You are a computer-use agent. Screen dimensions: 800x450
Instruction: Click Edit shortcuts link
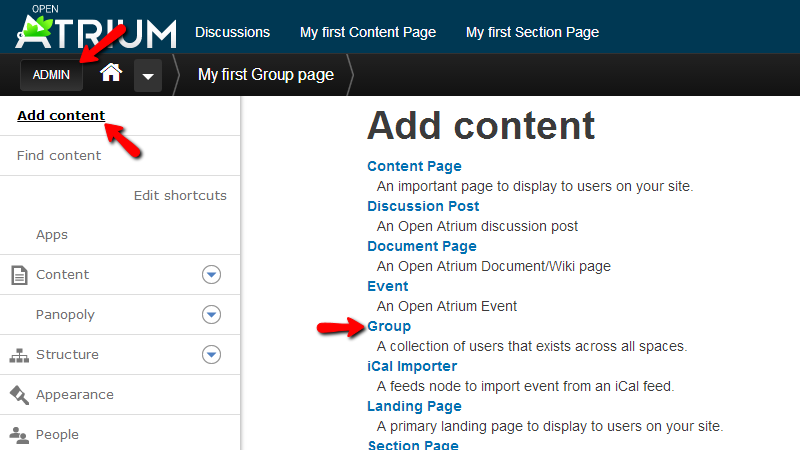(x=180, y=195)
